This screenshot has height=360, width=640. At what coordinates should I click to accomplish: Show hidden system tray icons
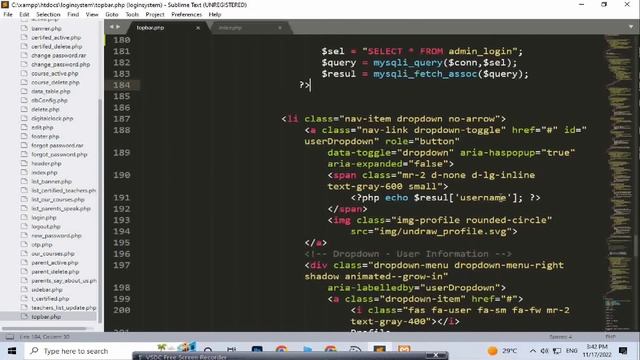533,351
